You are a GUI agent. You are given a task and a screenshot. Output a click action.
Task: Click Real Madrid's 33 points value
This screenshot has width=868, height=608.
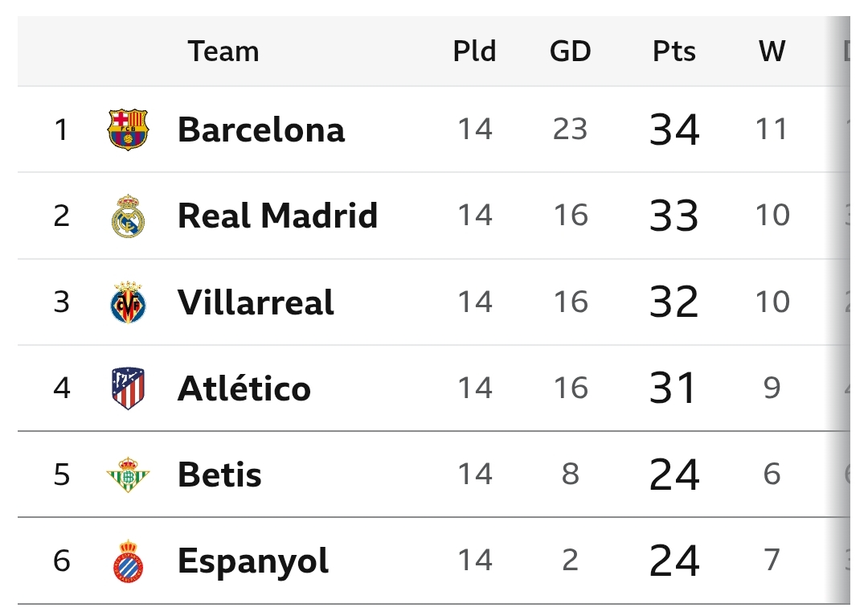point(674,216)
